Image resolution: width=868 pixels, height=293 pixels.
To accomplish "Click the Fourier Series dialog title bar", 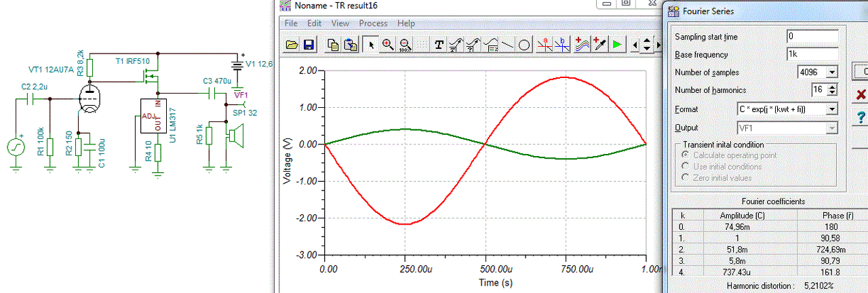I will pyautogui.click(x=766, y=11).
